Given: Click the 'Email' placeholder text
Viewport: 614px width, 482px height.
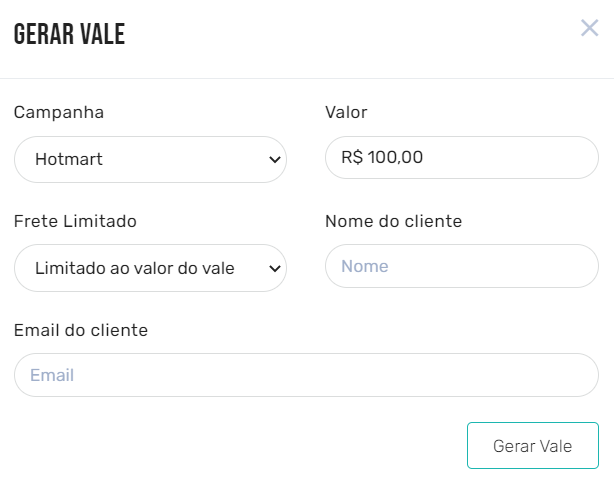Looking at the screenshot, I should [52, 376].
